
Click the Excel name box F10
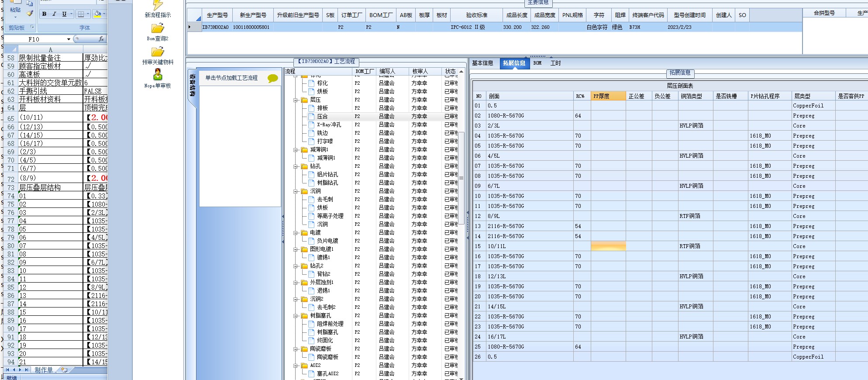pyautogui.click(x=34, y=39)
